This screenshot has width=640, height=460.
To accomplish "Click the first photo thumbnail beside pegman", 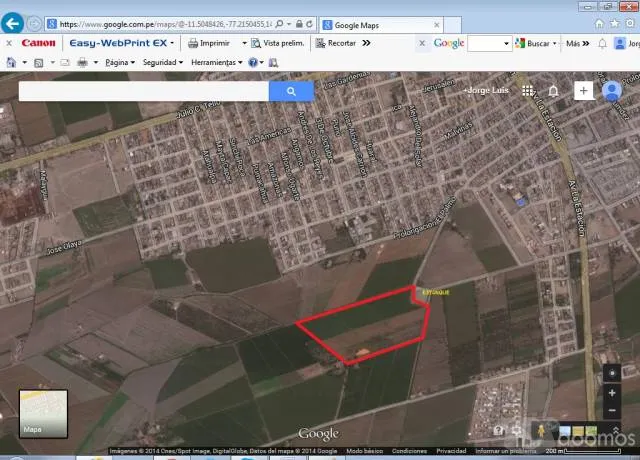I will point(565,431).
